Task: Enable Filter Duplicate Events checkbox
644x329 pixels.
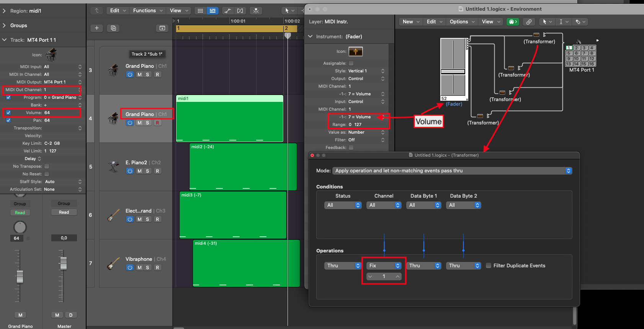Action: click(x=489, y=265)
